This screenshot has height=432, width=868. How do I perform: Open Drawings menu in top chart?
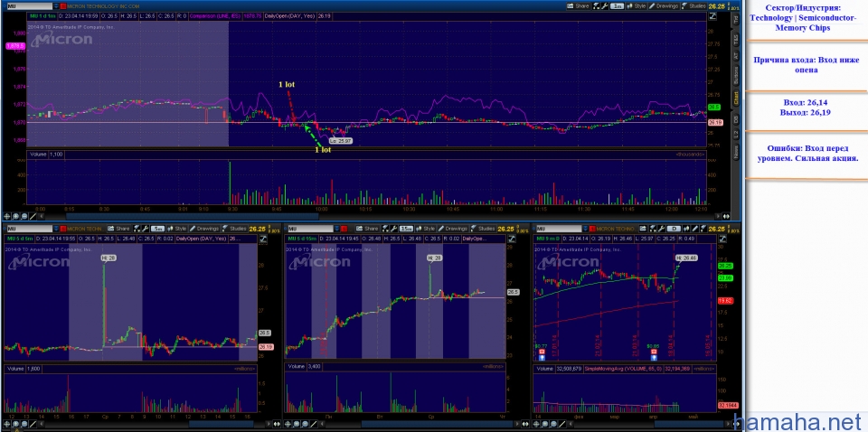point(664,5)
